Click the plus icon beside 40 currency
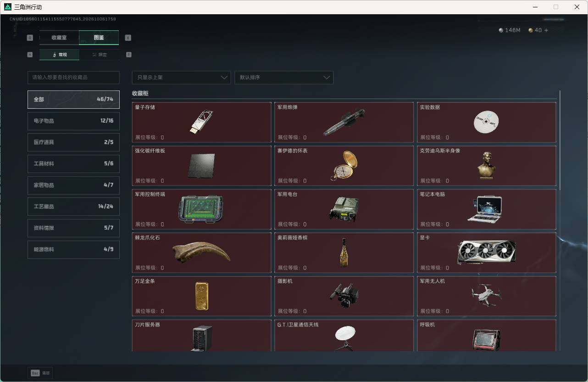 [546, 30]
